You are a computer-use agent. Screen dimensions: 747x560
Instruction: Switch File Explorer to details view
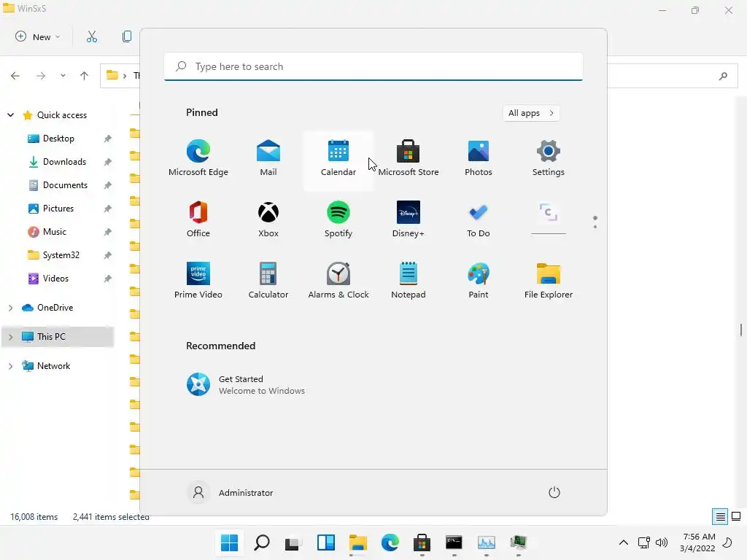pos(720,517)
